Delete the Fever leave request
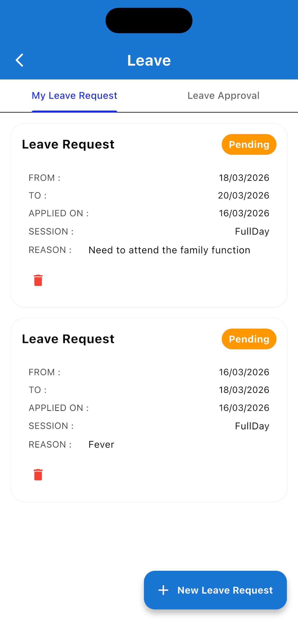This screenshot has height=644, width=298. 38,475
